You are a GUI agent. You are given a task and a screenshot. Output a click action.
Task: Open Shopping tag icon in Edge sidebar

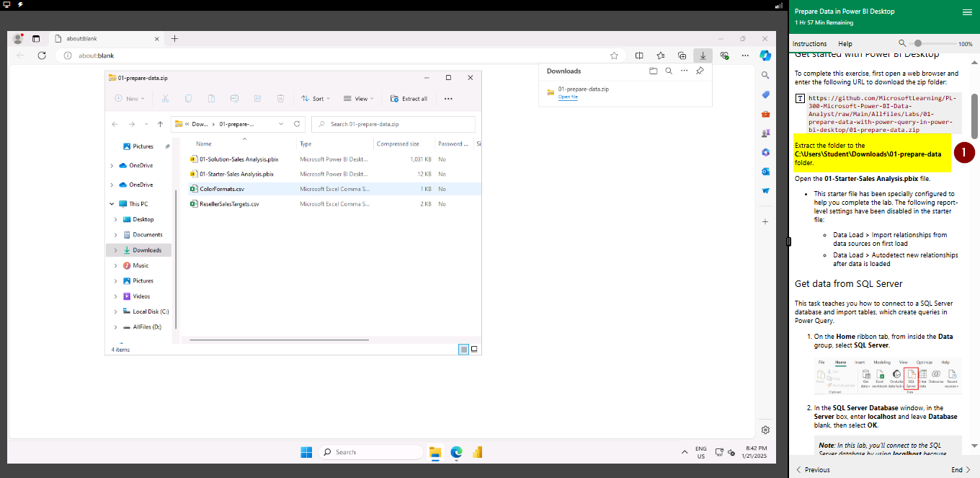(x=765, y=94)
